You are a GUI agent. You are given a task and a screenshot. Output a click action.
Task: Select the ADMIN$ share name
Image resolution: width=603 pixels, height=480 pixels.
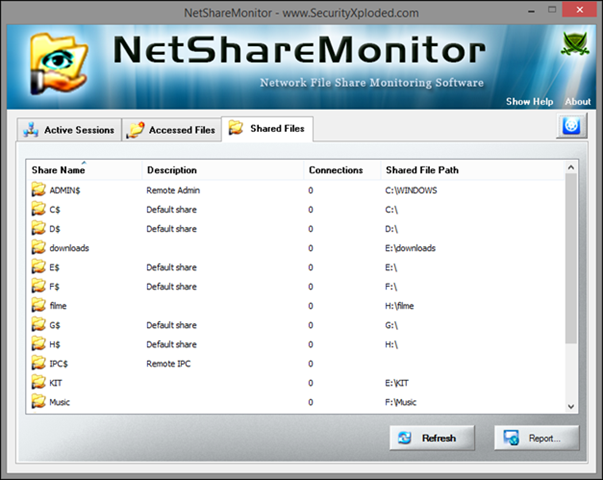(x=65, y=190)
